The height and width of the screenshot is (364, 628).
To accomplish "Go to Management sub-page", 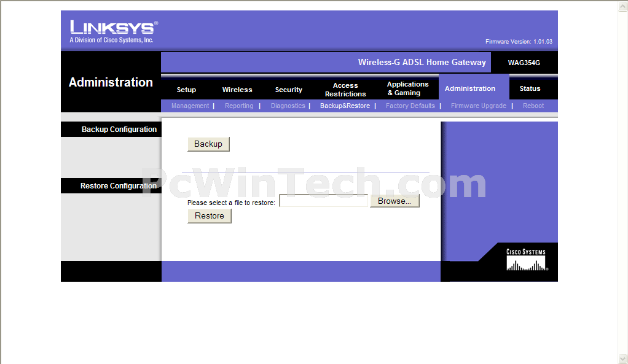I will (x=190, y=106).
